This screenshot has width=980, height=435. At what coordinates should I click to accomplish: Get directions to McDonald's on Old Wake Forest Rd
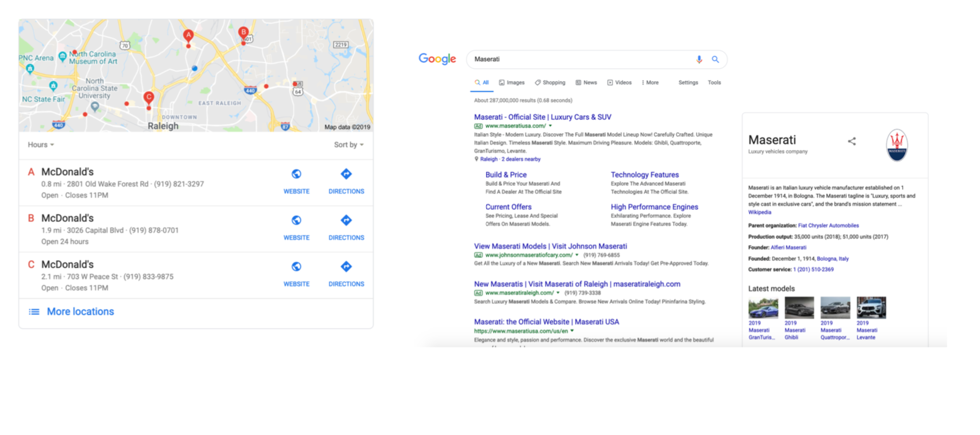pos(346,181)
